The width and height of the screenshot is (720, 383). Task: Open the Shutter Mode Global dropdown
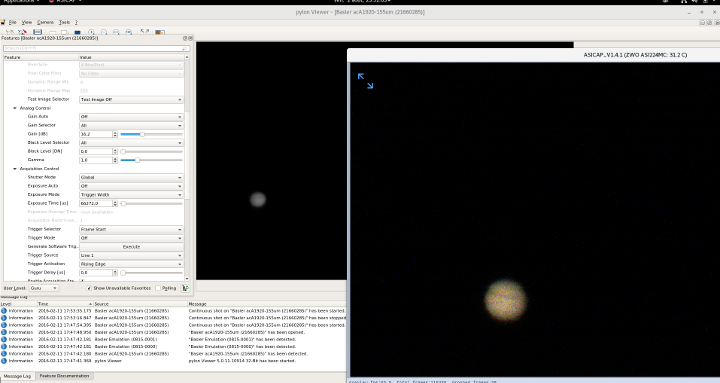[x=131, y=177]
